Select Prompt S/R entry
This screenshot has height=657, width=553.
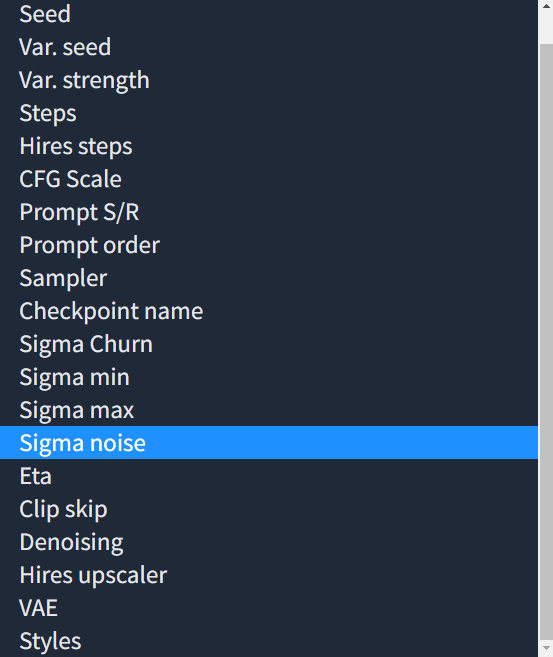269,212
